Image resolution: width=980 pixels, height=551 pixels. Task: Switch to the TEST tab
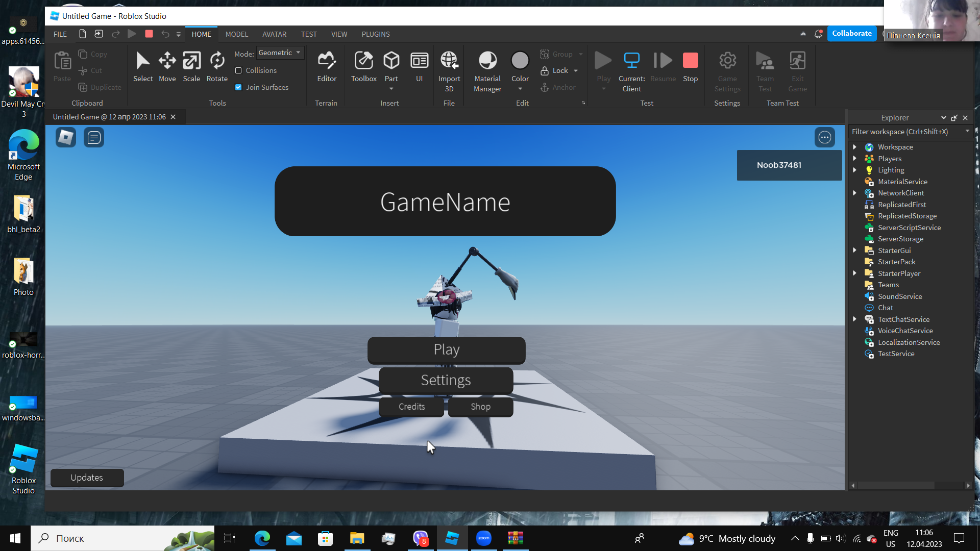click(x=309, y=34)
